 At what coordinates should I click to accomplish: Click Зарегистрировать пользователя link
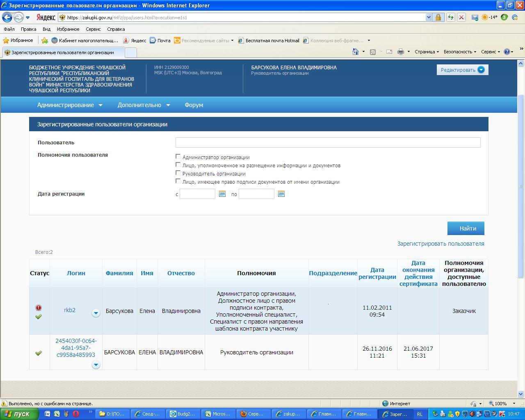click(441, 244)
